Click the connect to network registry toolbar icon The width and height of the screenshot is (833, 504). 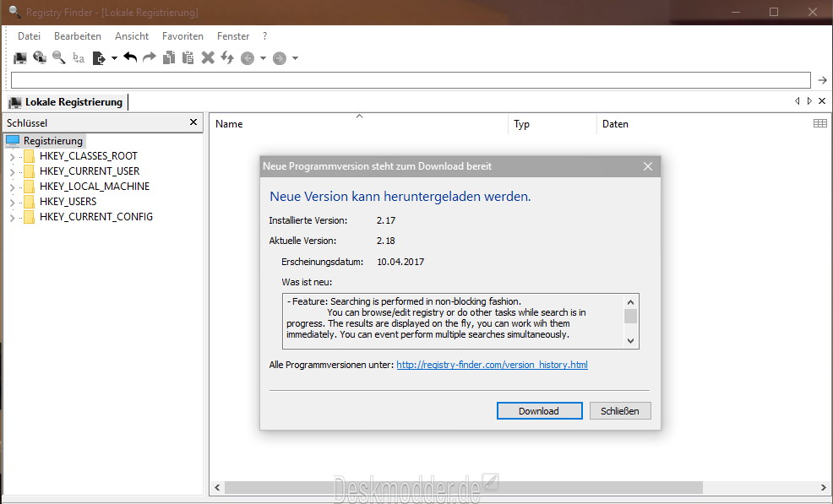pos(40,58)
